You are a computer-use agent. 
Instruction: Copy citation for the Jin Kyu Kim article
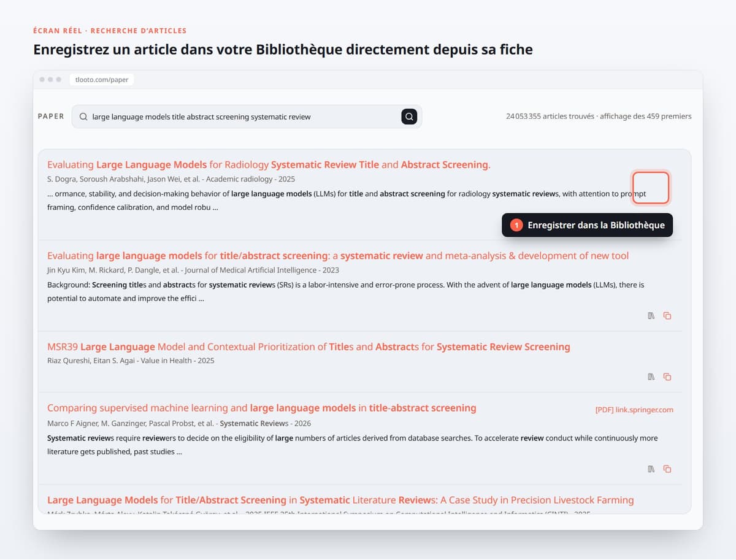667,316
